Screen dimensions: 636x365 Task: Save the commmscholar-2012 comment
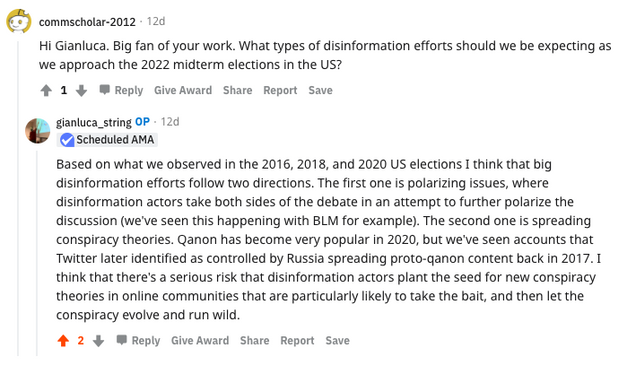(320, 90)
